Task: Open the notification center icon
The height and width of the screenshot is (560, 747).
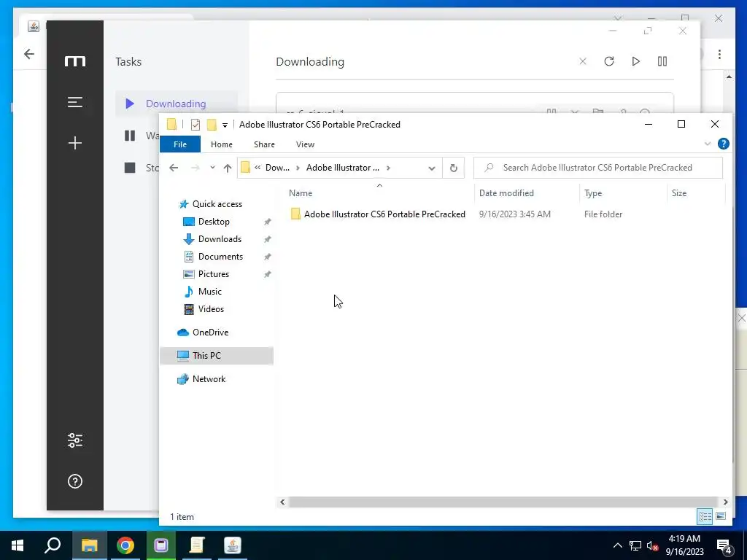Action: click(x=724, y=546)
